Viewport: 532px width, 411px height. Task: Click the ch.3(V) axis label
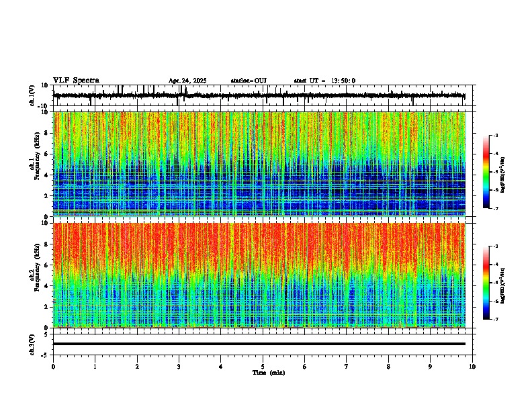point(32,345)
